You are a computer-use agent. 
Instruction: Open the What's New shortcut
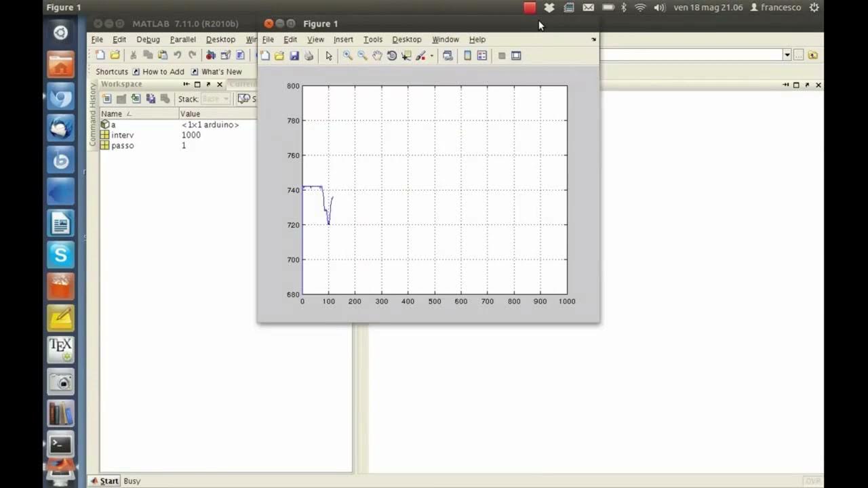pos(216,71)
